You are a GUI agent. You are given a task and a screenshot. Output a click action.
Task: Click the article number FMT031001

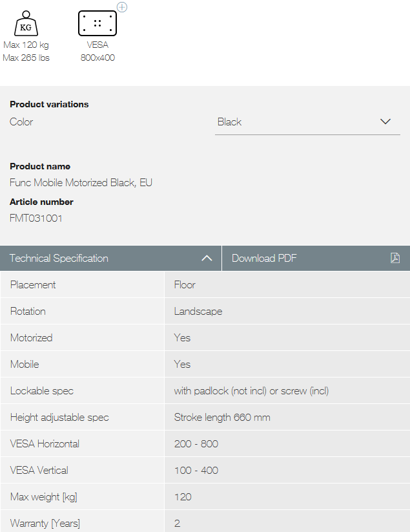click(36, 218)
